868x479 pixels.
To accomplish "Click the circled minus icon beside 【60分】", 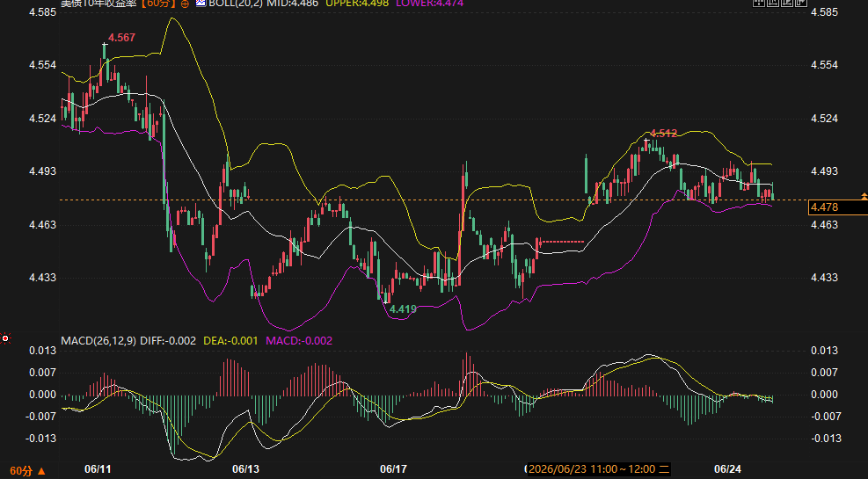I will click(x=185, y=4).
